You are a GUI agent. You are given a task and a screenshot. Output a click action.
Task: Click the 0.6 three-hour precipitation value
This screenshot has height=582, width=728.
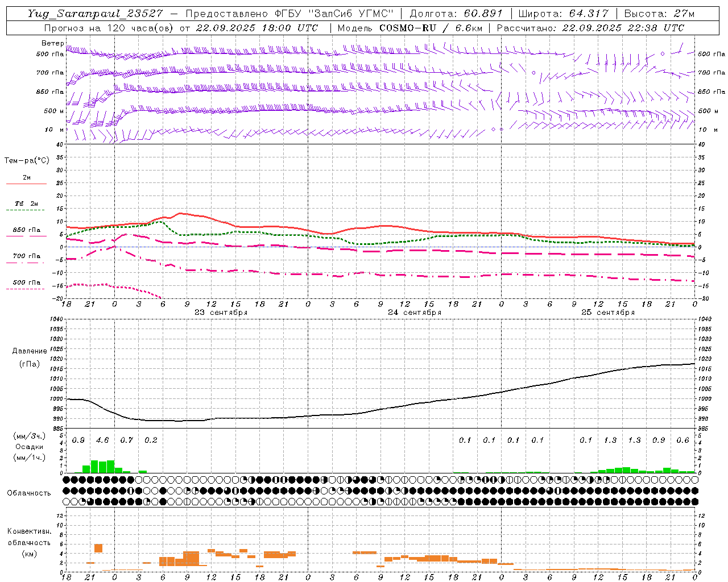[x=682, y=440]
